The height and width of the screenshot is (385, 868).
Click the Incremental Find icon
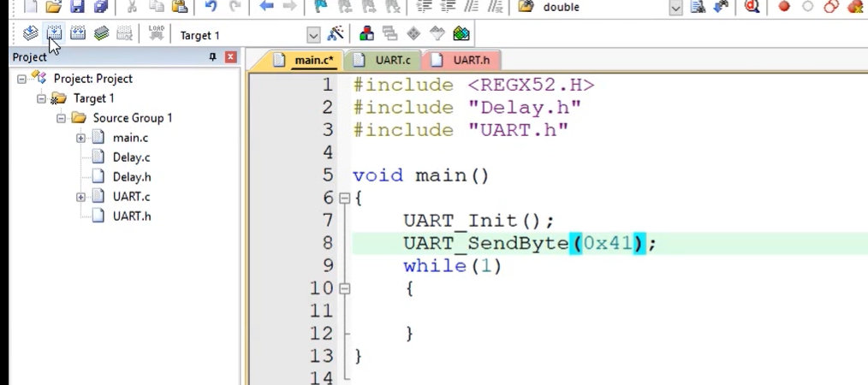pos(722,6)
